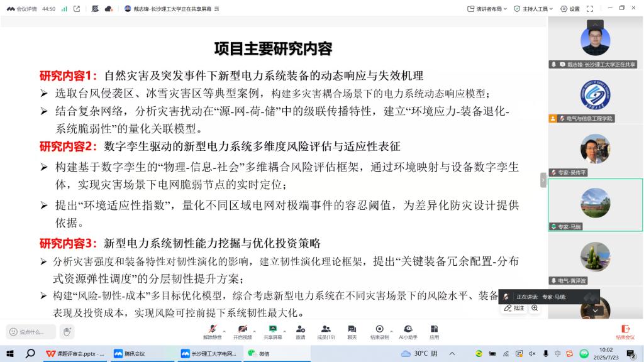
Task: Stop recording via 结束录制
Action: (379, 331)
